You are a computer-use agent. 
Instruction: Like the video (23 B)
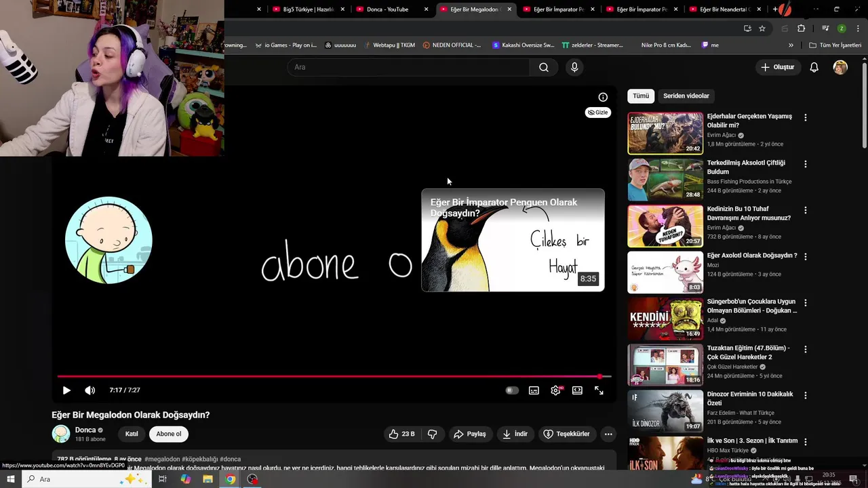[401, 434]
